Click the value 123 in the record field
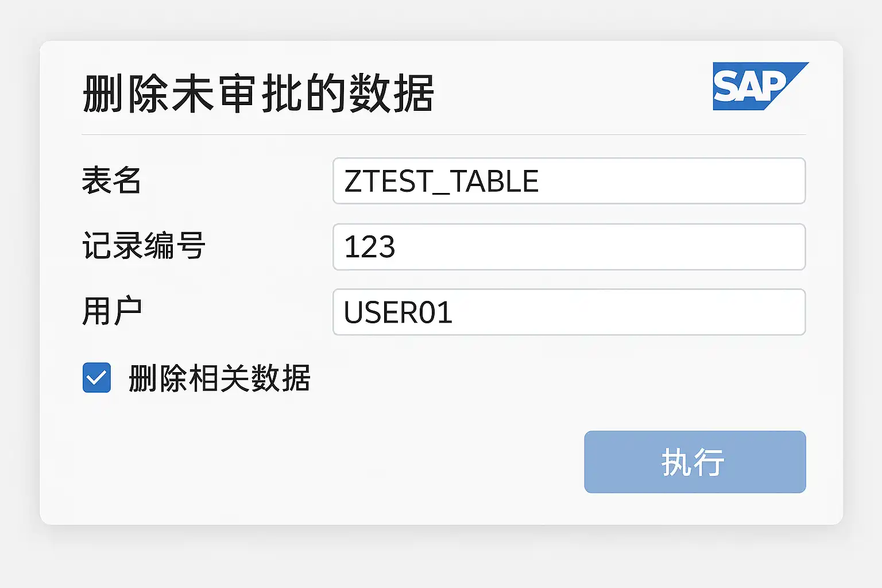882x588 pixels. (x=370, y=247)
